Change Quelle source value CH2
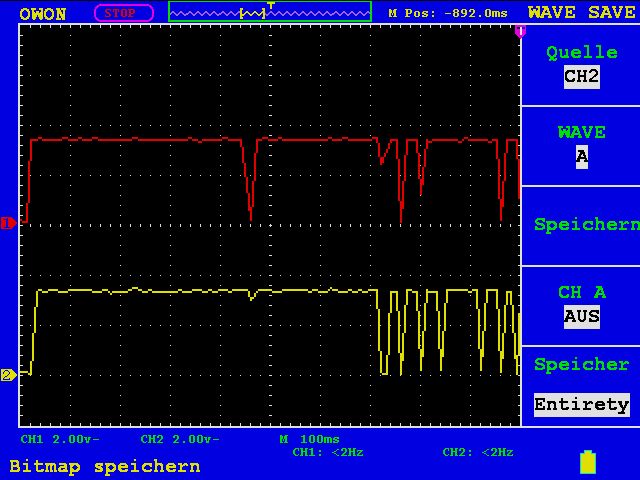Image resolution: width=640 pixels, height=480 pixels. pos(582,77)
